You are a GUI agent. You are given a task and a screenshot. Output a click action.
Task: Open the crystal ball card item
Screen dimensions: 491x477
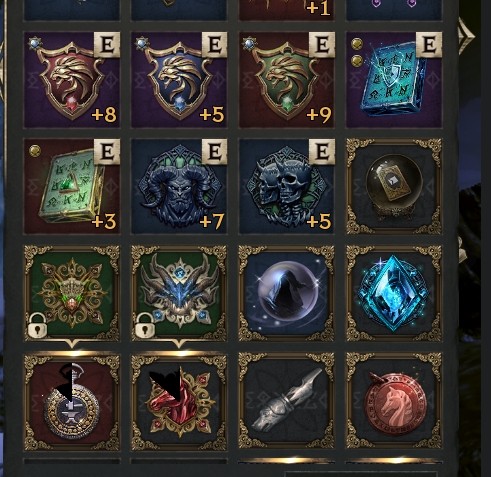coord(394,186)
